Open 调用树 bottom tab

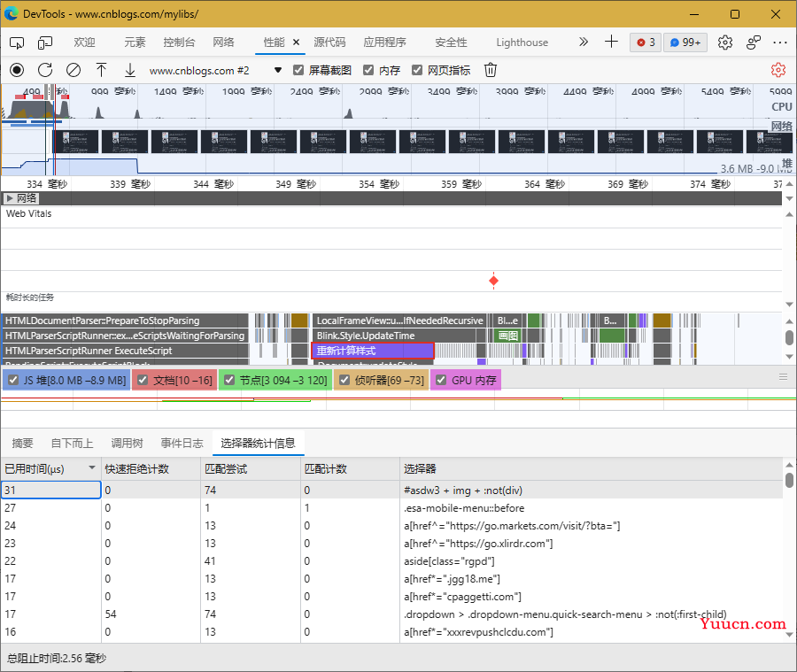coord(127,444)
